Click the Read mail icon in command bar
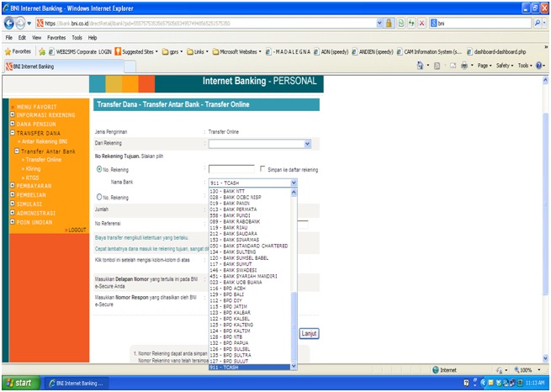551x392 pixels. click(453, 66)
